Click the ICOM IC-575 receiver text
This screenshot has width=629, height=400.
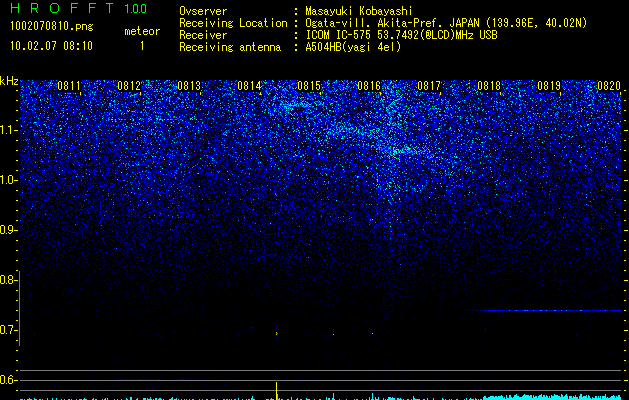(x=401, y=35)
